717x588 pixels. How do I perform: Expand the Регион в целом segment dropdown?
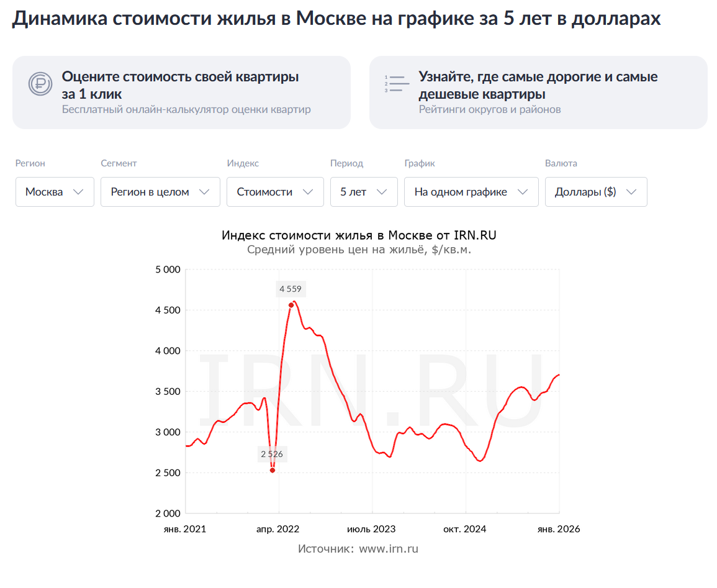160,192
